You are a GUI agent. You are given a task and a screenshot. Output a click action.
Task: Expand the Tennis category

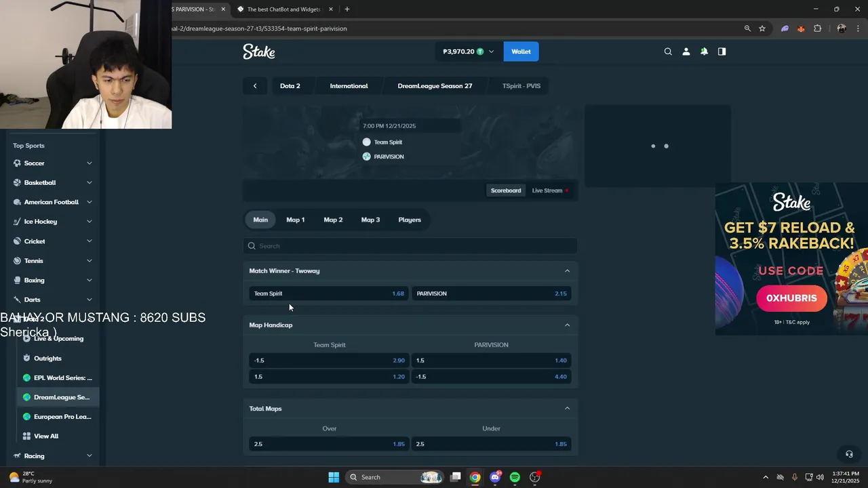(x=89, y=261)
